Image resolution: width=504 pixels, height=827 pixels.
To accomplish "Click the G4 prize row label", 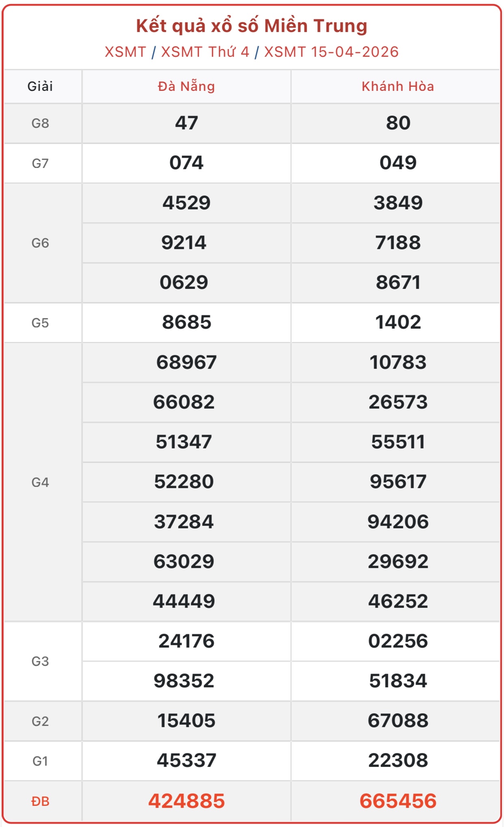I will (x=40, y=482).
